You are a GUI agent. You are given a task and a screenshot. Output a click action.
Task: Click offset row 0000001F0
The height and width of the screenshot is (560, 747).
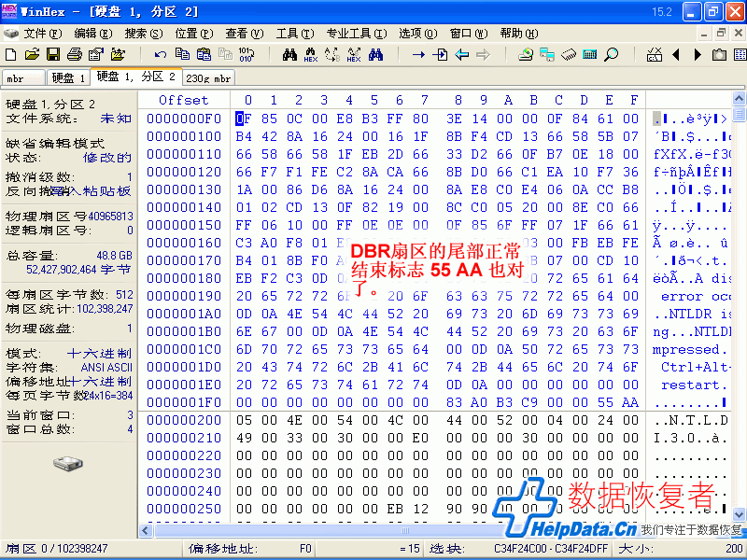tap(184, 402)
